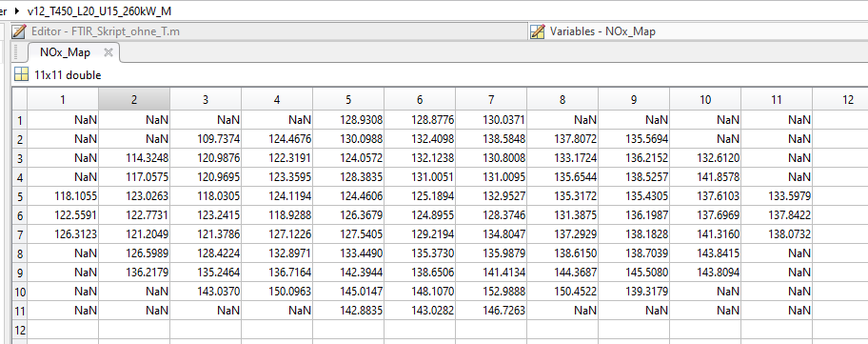
Task: Select column header 4
Action: [x=277, y=100]
